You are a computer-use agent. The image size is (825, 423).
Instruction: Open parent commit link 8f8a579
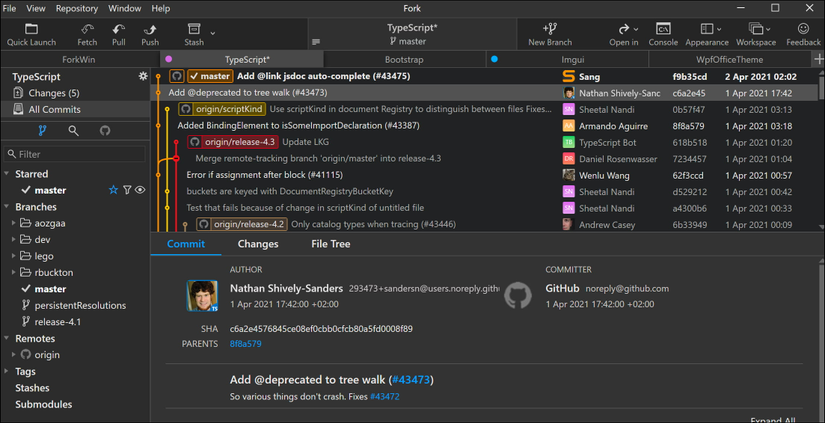point(245,343)
